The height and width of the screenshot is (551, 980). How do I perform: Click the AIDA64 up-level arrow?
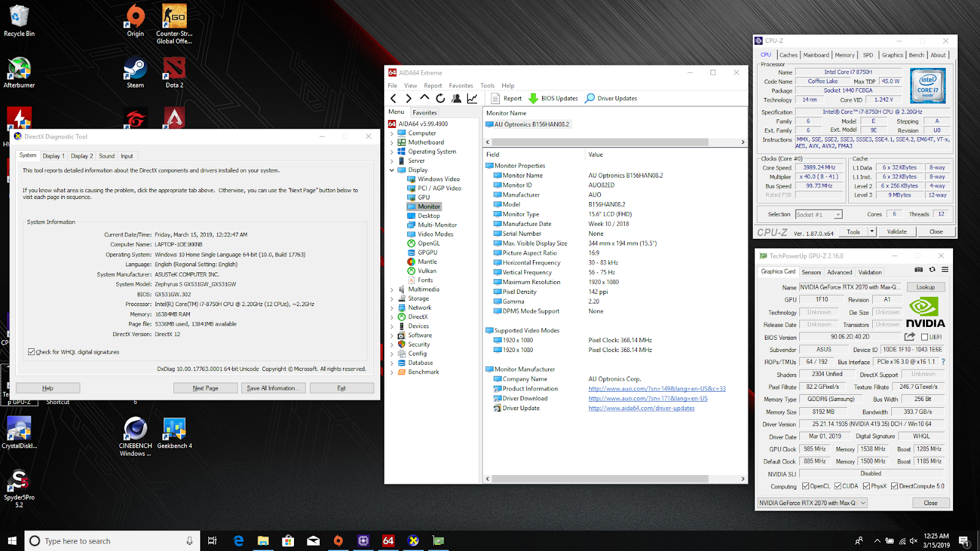424,98
